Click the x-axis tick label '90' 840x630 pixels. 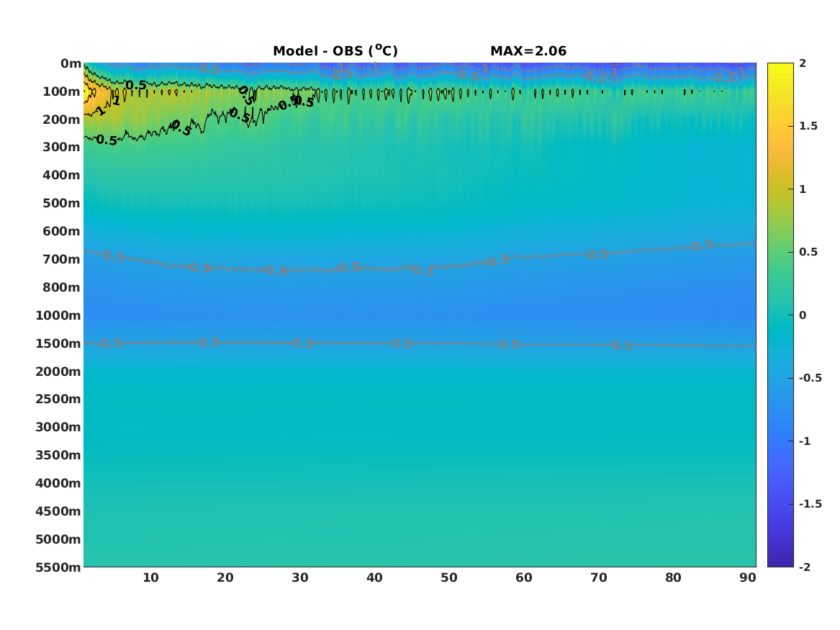[748, 577]
